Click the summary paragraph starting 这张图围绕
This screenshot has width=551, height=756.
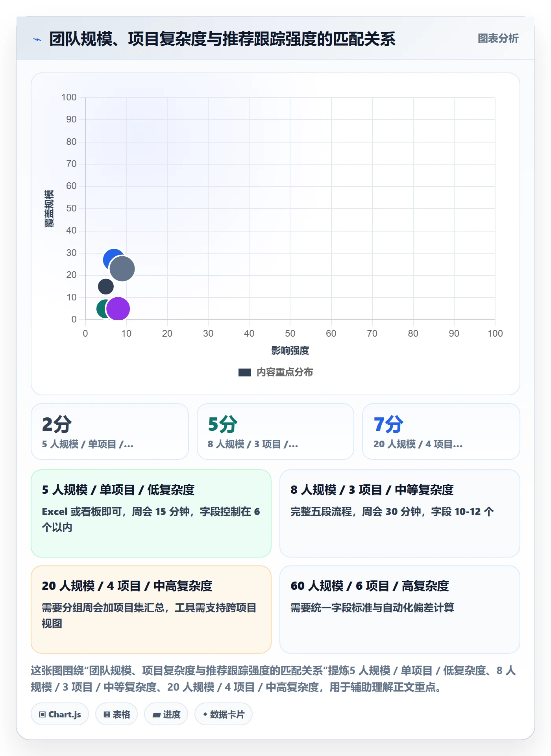click(x=274, y=679)
